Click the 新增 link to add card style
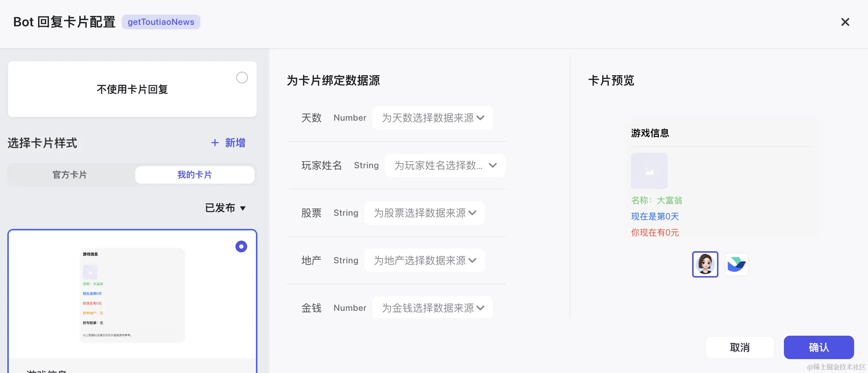This screenshot has width=868, height=373. 235,143
